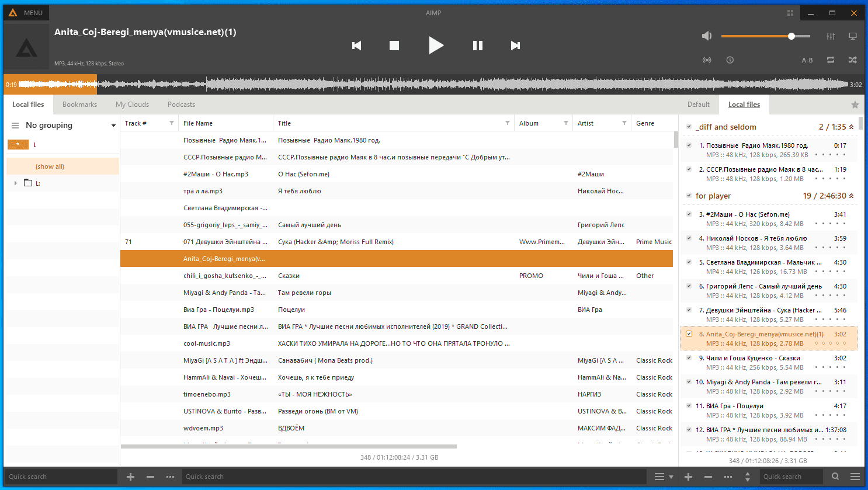Uncheck track 10 Miyagi & Andy Panda checkbox
Screen dimensions: 868x490
[x=689, y=382]
